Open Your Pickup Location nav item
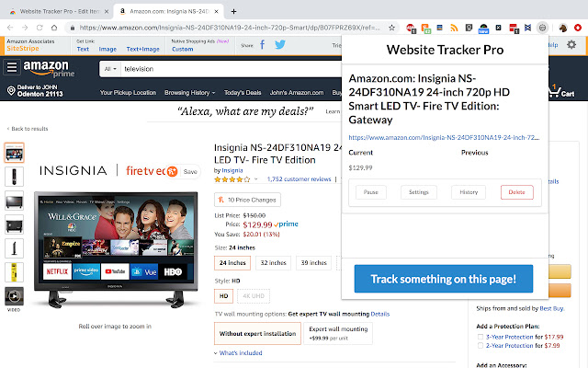The image size is (588, 368). (x=128, y=93)
